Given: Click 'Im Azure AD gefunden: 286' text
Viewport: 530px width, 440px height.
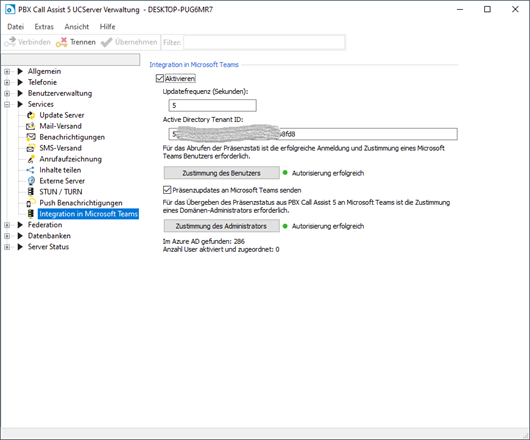Looking at the screenshot, I should (x=203, y=241).
